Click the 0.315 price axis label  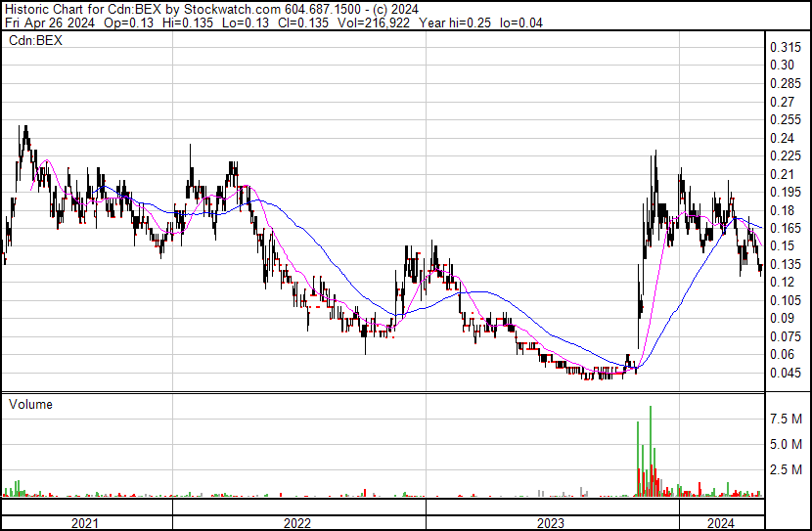(785, 48)
